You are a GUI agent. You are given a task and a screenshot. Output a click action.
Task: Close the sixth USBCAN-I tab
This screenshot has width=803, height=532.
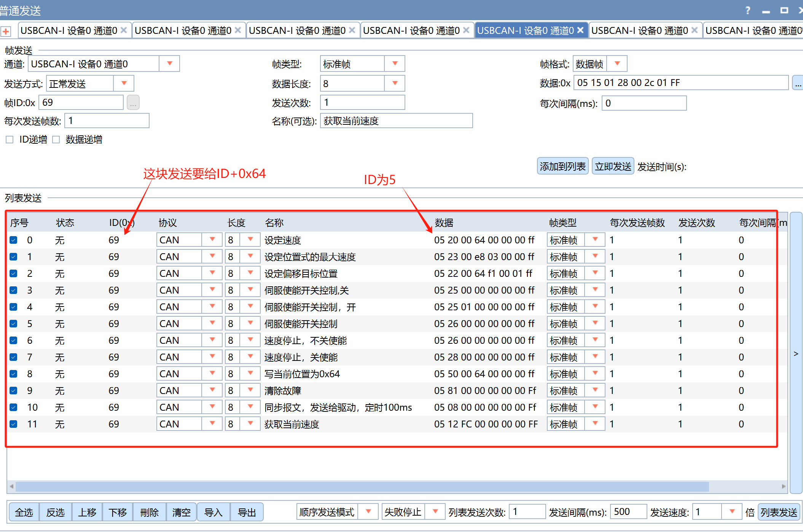tap(695, 30)
